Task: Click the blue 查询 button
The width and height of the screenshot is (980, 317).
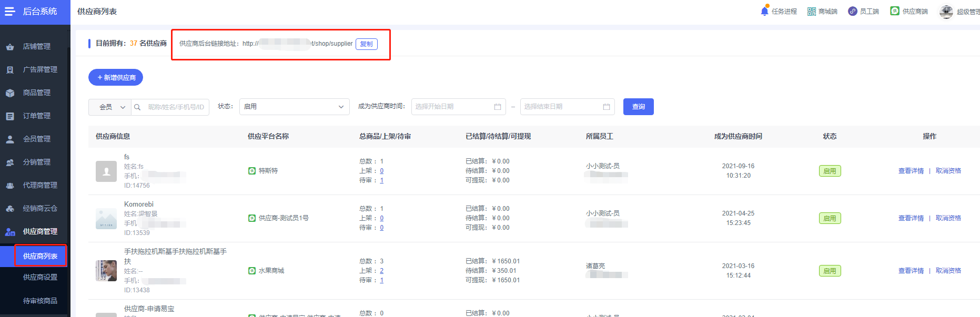Action: pos(639,107)
